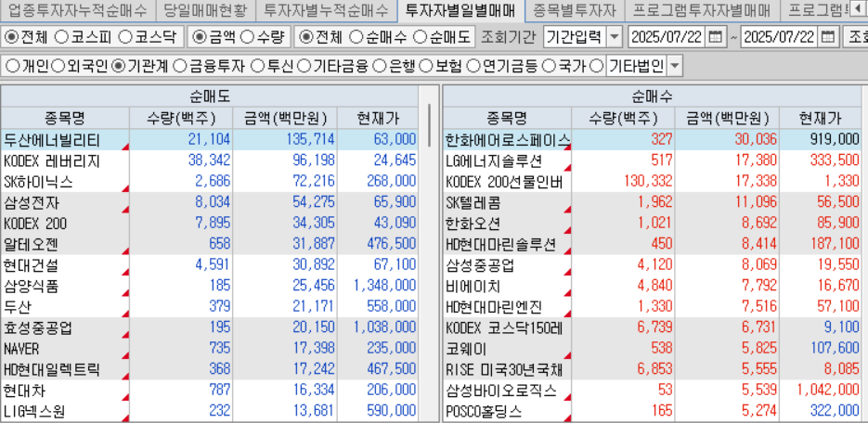Click the 순매수 금액(백만원) column header
Viewport: 868px width, 423px height.
(x=727, y=119)
